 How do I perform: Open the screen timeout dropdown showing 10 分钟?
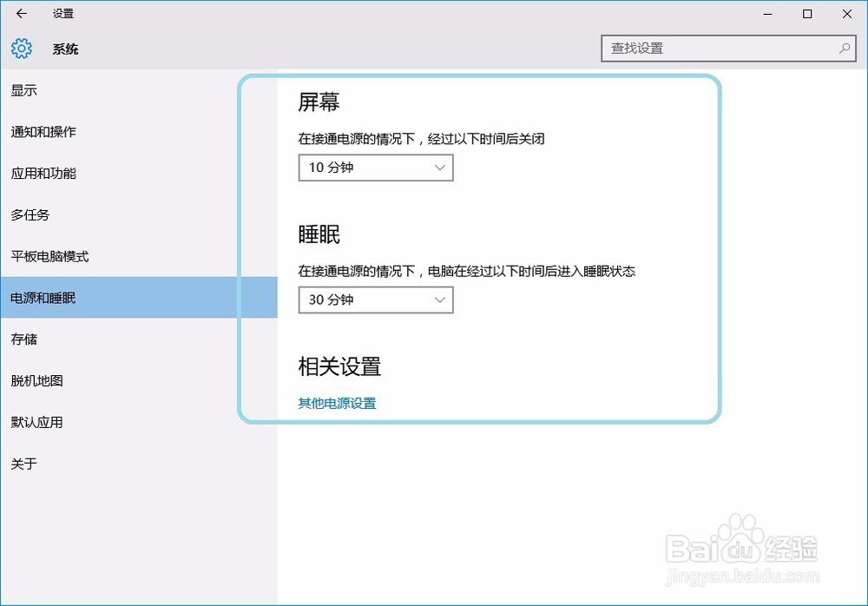[x=375, y=168]
